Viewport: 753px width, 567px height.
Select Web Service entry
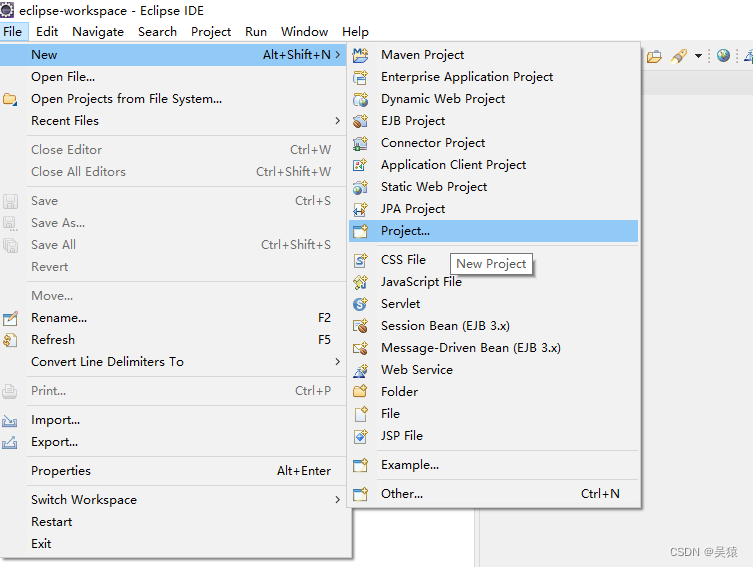pos(494,370)
